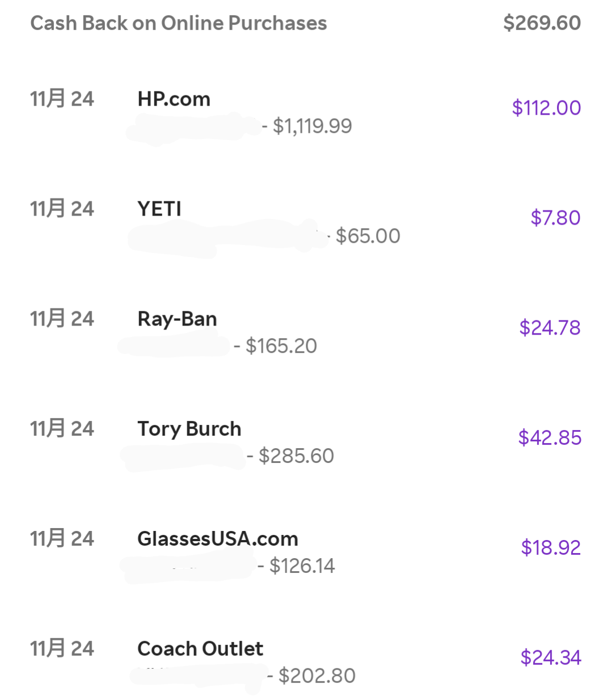Viewport: 612px width, 700px height.
Task: Click the $65.00 YETI order total
Action: click(x=368, y=236)
